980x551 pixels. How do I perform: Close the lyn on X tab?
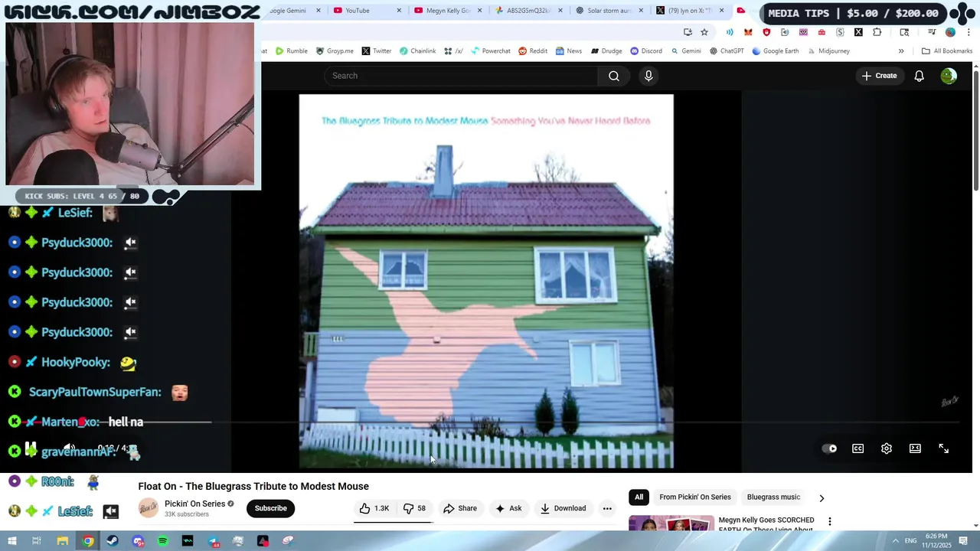tap(722, 11)
